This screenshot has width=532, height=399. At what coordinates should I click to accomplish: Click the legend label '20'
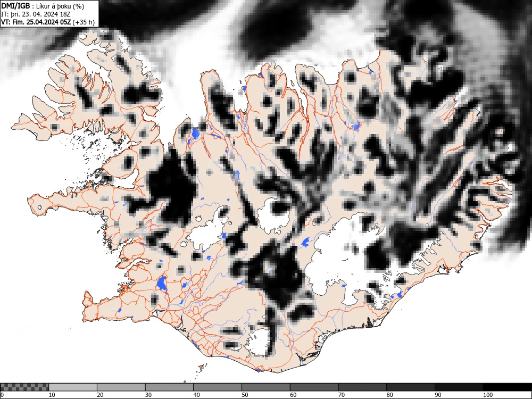tap(100, 395)
